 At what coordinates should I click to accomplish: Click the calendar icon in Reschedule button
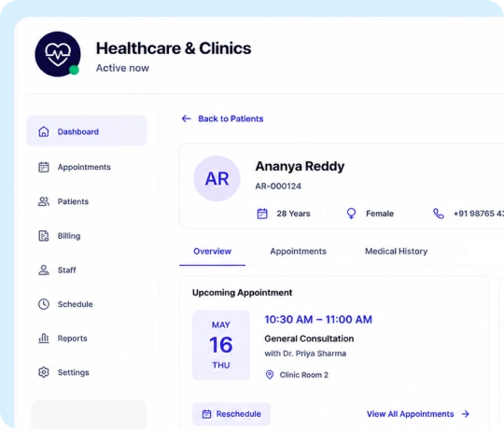pyautogui.click(x=206, y=414)
